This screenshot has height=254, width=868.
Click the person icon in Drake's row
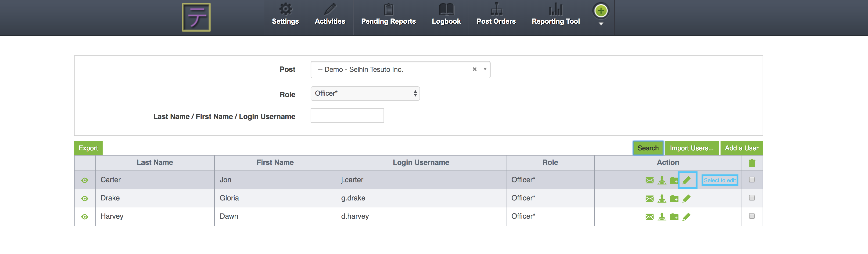pos(661,198)
